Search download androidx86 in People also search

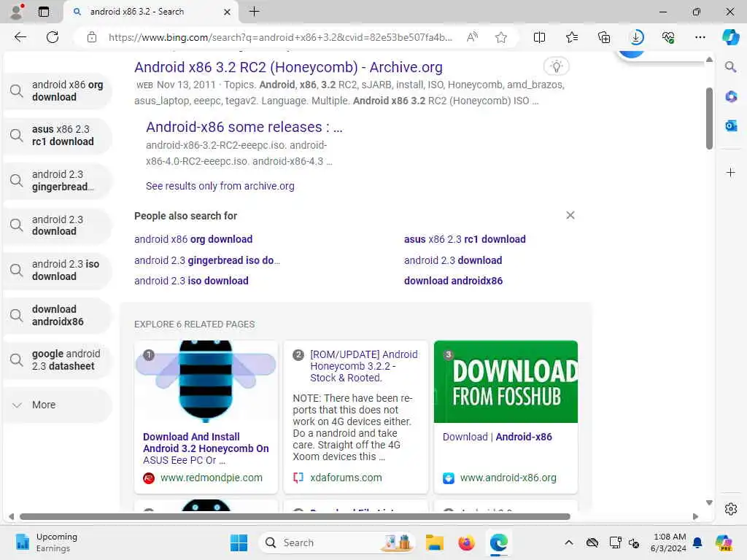[453, 281]
